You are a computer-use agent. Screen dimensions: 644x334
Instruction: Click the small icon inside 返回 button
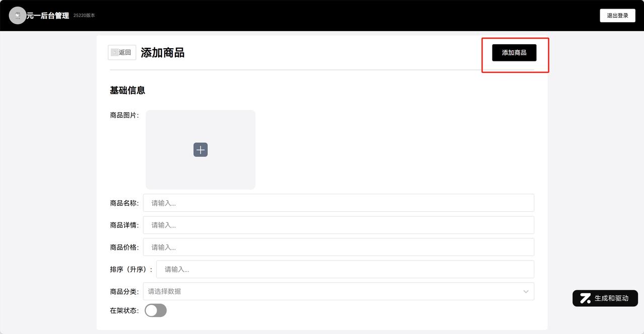114,52
